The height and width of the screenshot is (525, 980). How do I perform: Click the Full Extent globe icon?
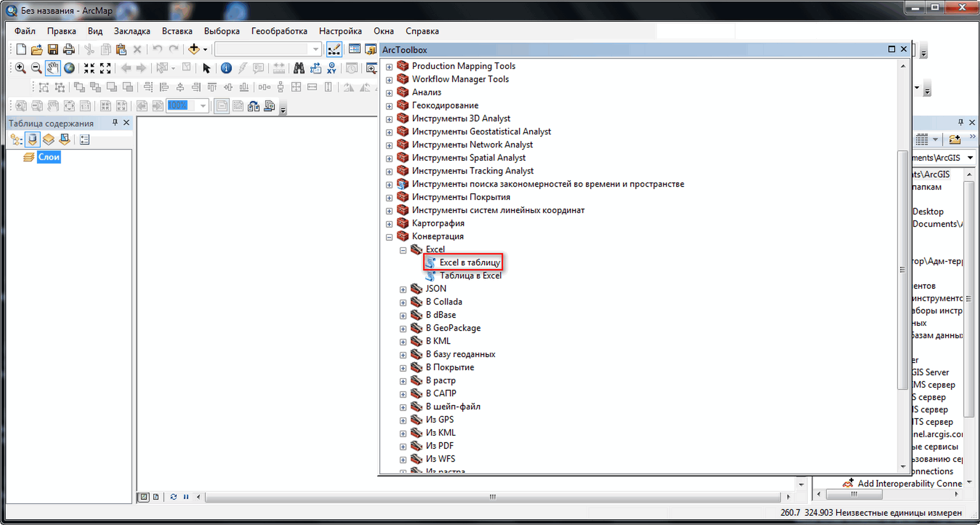tap(69, 68)
